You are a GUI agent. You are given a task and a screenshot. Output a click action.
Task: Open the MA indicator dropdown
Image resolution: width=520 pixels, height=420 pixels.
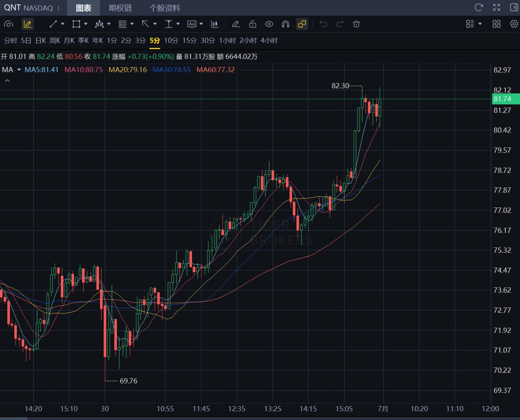click(19, 70)
